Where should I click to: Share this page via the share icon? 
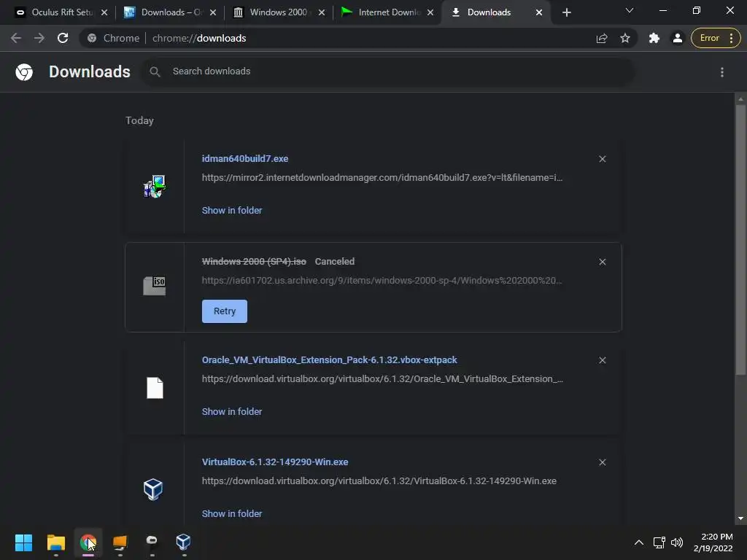click(x=602, y=38)
